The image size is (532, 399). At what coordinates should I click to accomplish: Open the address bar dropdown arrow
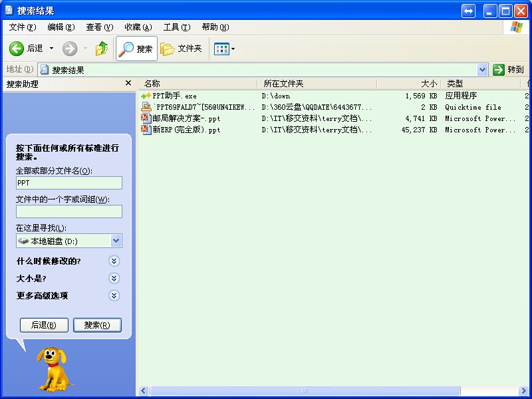coord(483,69)
